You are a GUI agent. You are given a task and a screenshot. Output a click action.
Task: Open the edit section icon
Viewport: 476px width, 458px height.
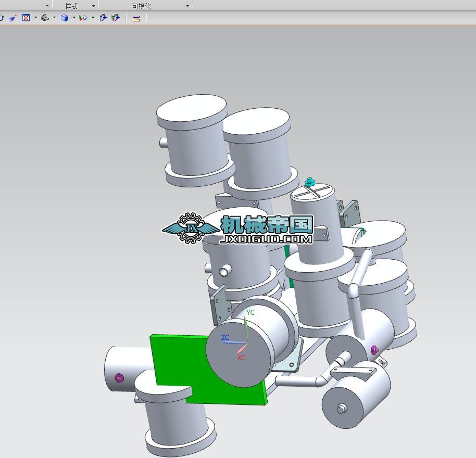(x=116, y=18)
